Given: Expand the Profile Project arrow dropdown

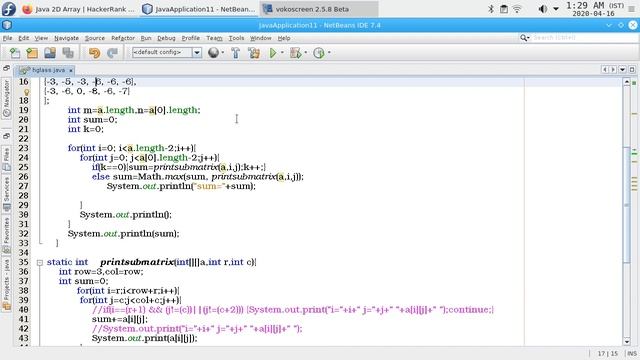Looking at the screenshot, I should (329, 53).
